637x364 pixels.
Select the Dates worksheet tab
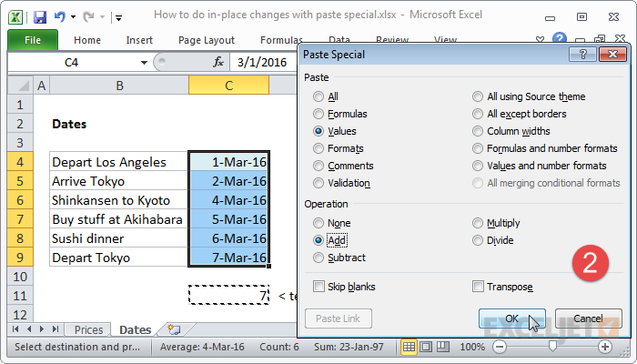click(x=136, y=329)
